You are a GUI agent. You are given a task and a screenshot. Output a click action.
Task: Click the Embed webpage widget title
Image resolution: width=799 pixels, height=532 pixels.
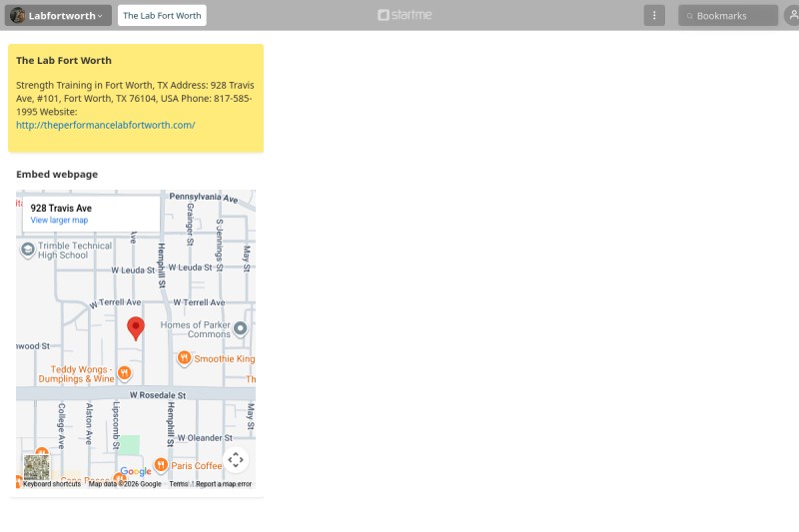(57, 174)
